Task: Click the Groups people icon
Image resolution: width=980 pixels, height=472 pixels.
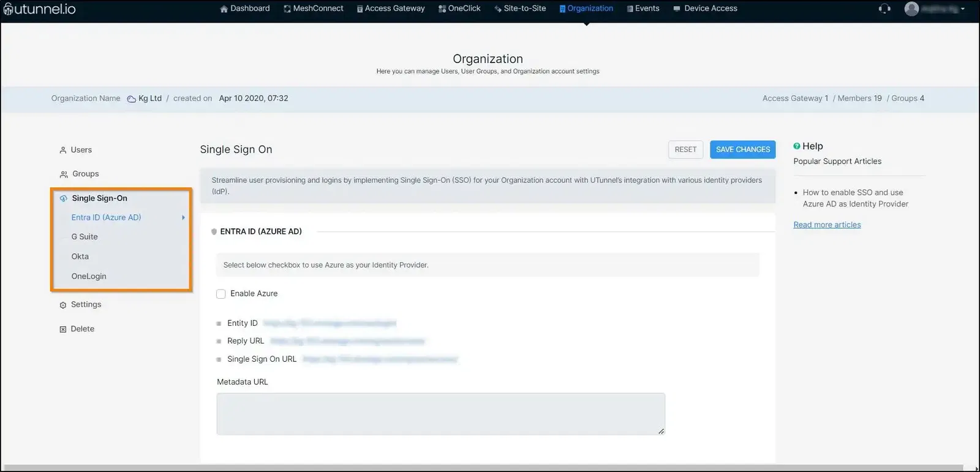Action: click(64, 174)
